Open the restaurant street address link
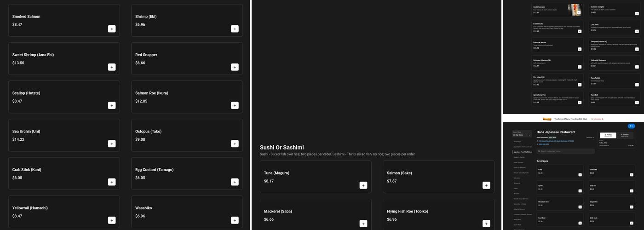 coord(556,141)
